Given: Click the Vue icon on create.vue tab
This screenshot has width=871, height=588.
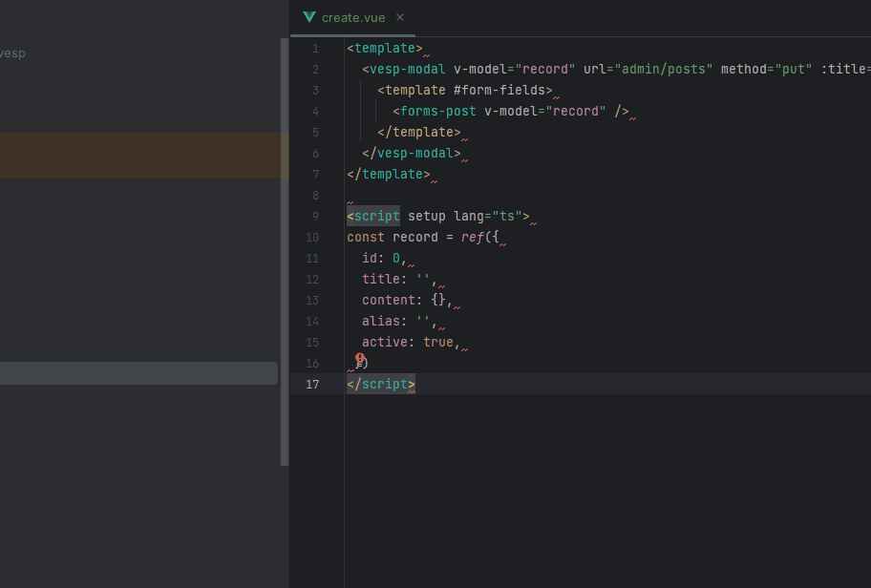Looking at the screenshot, I should [308, 17].
